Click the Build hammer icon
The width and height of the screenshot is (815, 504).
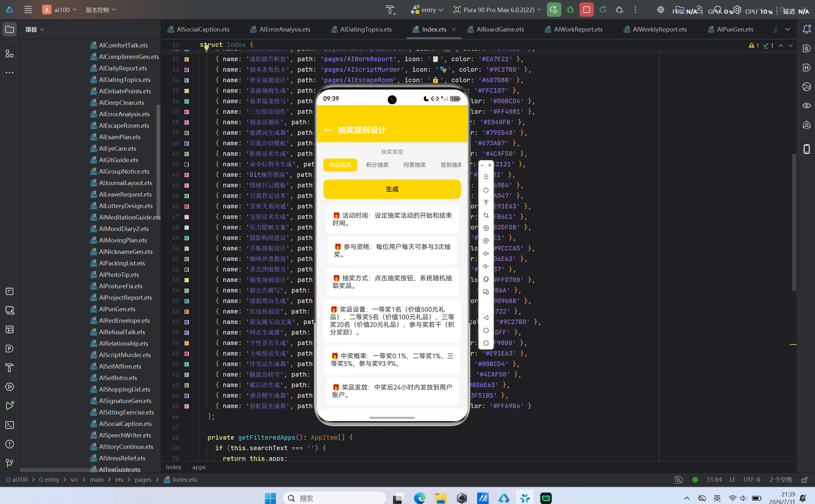390,10
